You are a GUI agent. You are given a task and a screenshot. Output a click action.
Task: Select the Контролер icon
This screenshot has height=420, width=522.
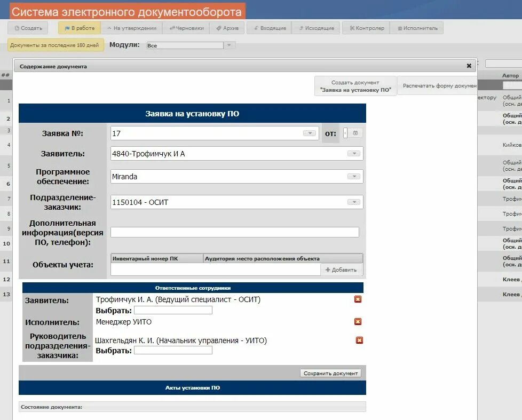351,27
